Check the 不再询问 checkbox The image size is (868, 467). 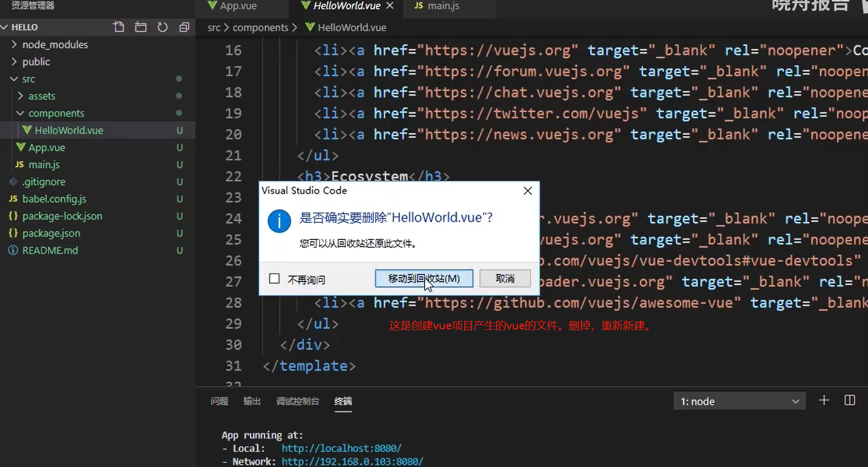tap(275, 279)
